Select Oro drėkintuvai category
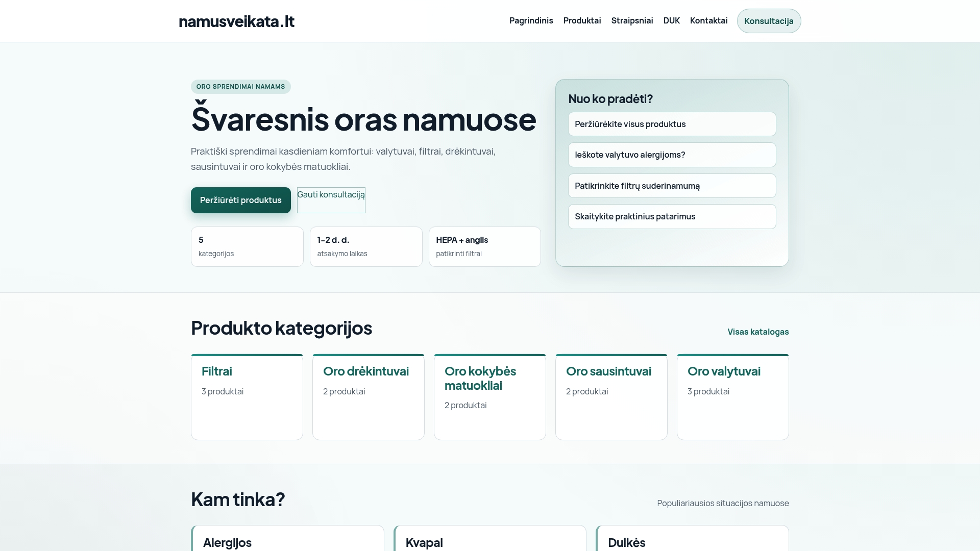980x551 pixels. [369, 397]
